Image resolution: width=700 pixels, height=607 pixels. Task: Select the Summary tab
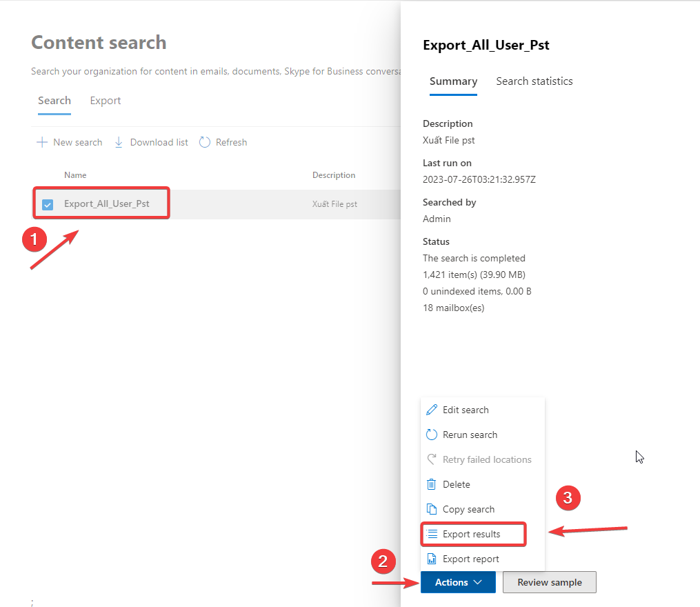(453, 81)
